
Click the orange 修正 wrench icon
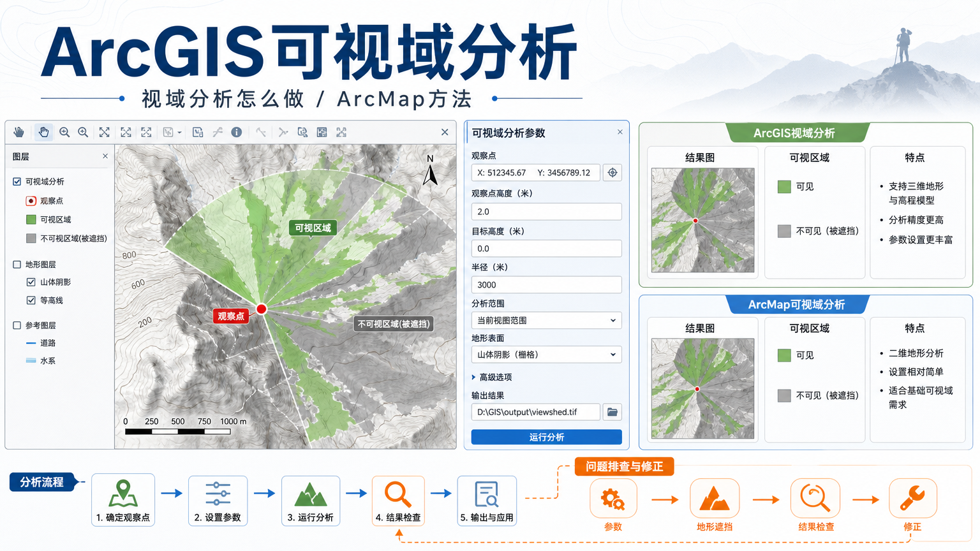(x=913, y=499)
